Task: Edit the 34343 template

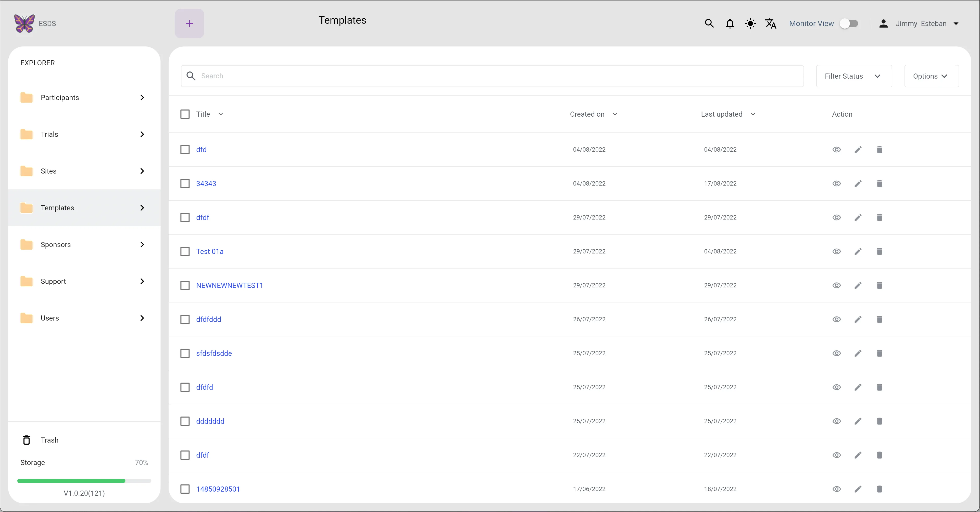Action: tap(858, 184)
